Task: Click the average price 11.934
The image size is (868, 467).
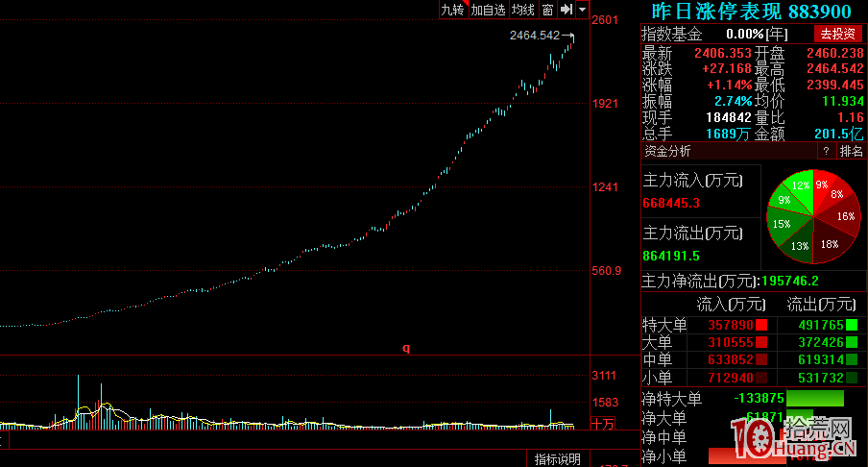Action: [842, 101]
